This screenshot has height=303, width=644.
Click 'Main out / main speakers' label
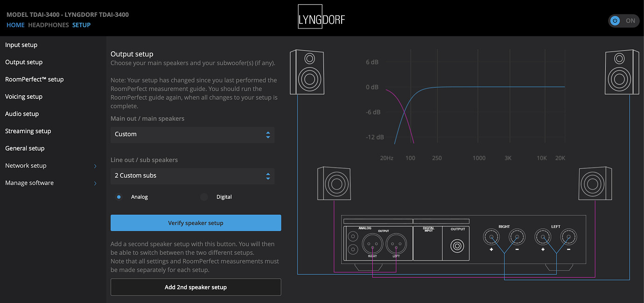[x=147, y=118]
